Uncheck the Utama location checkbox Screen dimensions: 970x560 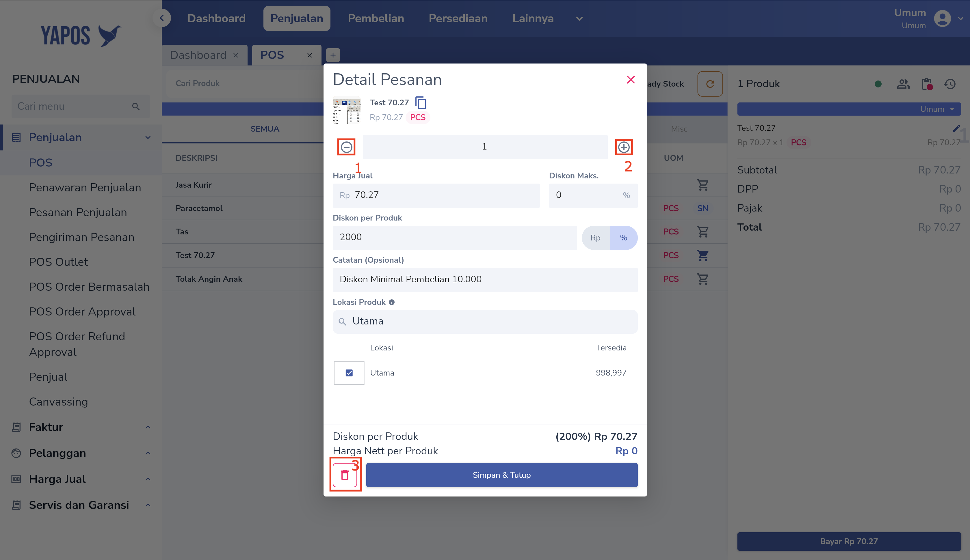(349, 373)
